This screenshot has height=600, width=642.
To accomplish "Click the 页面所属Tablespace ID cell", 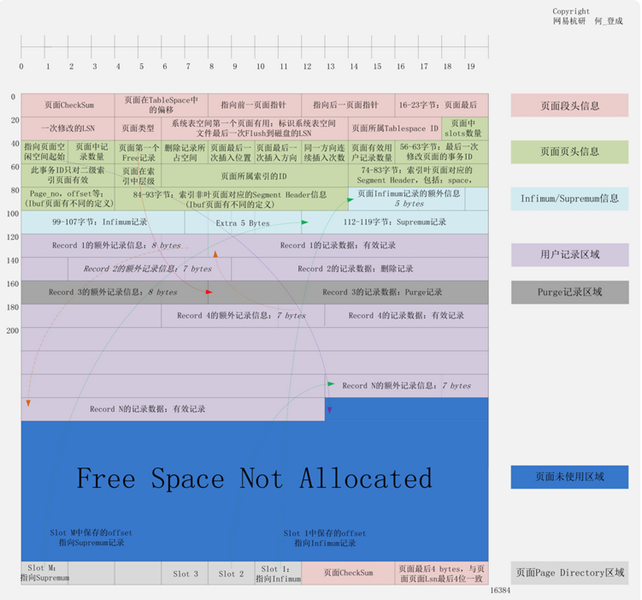I will click(x=395, y=129).
